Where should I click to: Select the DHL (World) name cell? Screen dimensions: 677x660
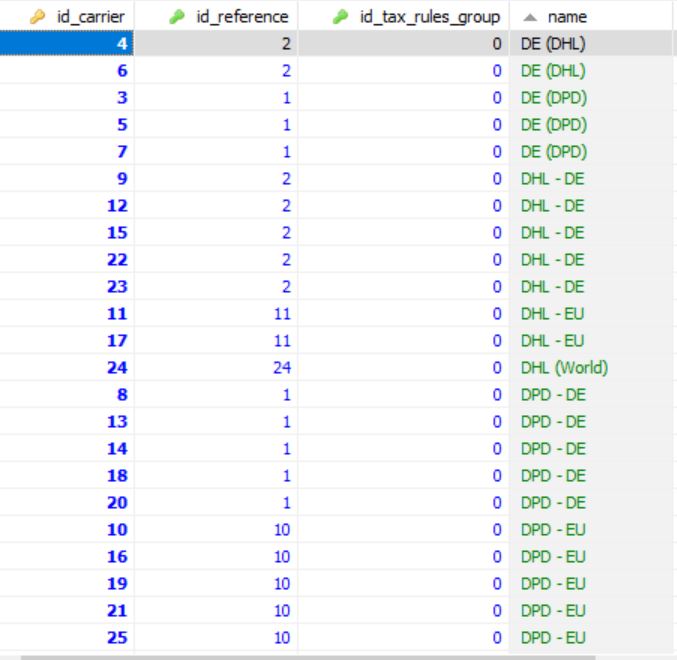pos(564,368)
